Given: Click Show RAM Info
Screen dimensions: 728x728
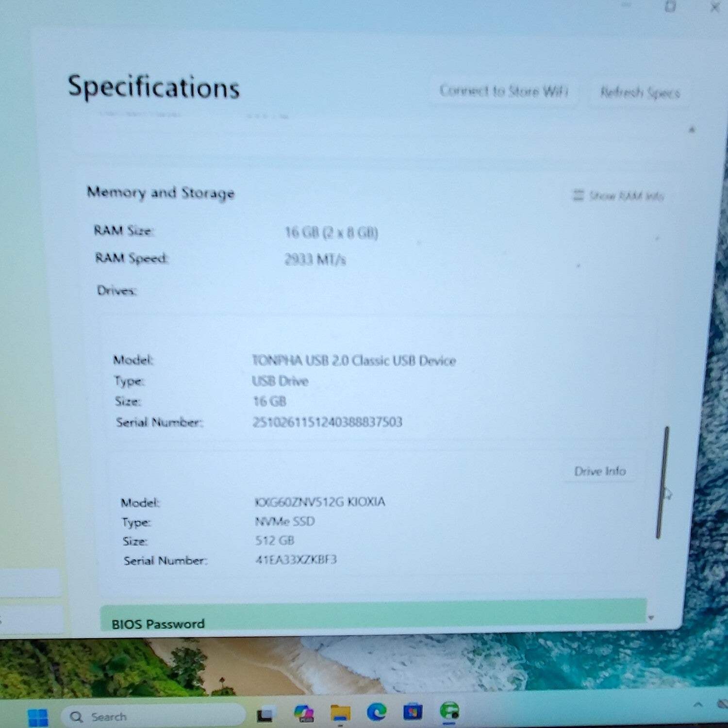Looking at the screenshot, I should click(x=618, y=196).
